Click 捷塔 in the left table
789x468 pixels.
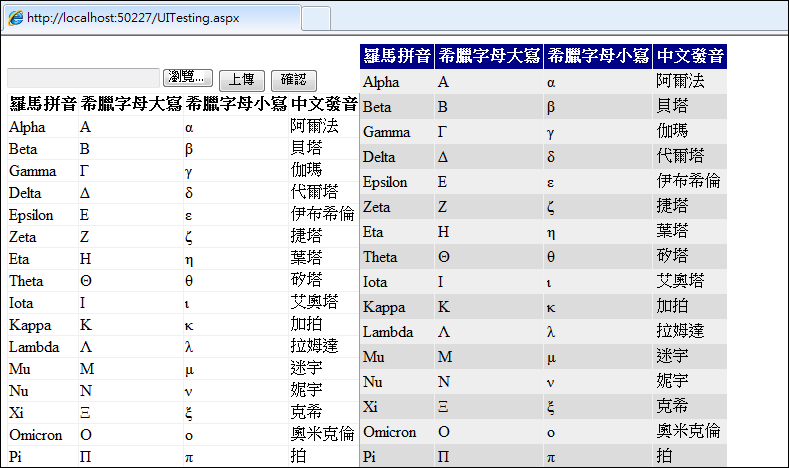click(306, 236)
